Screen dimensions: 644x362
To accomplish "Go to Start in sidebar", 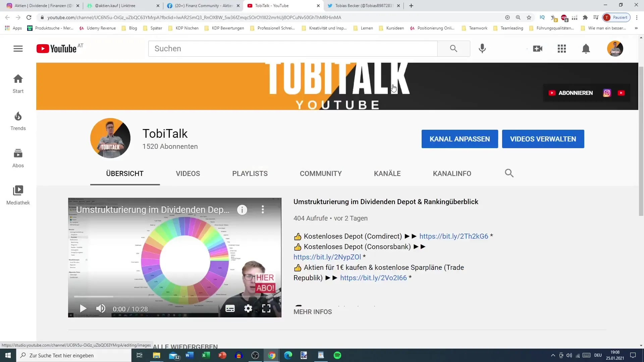I will pyautogui.click(x=18, y=84).
